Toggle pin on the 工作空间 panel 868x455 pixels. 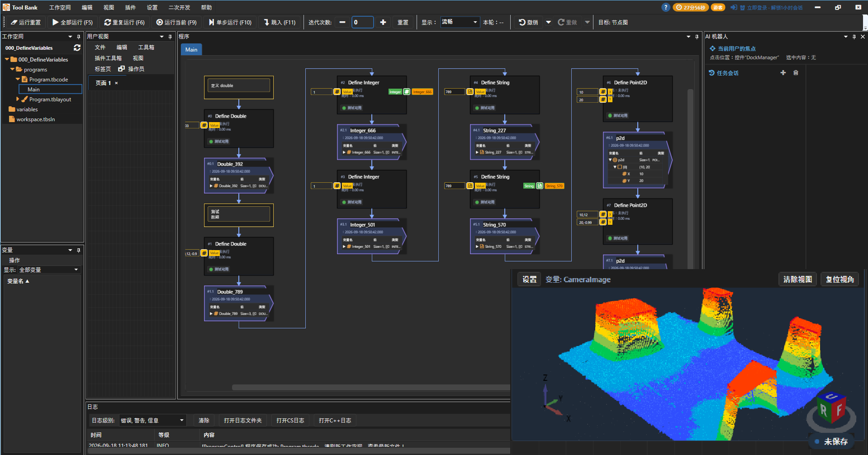pyautogui.click(x=78, y=37)
